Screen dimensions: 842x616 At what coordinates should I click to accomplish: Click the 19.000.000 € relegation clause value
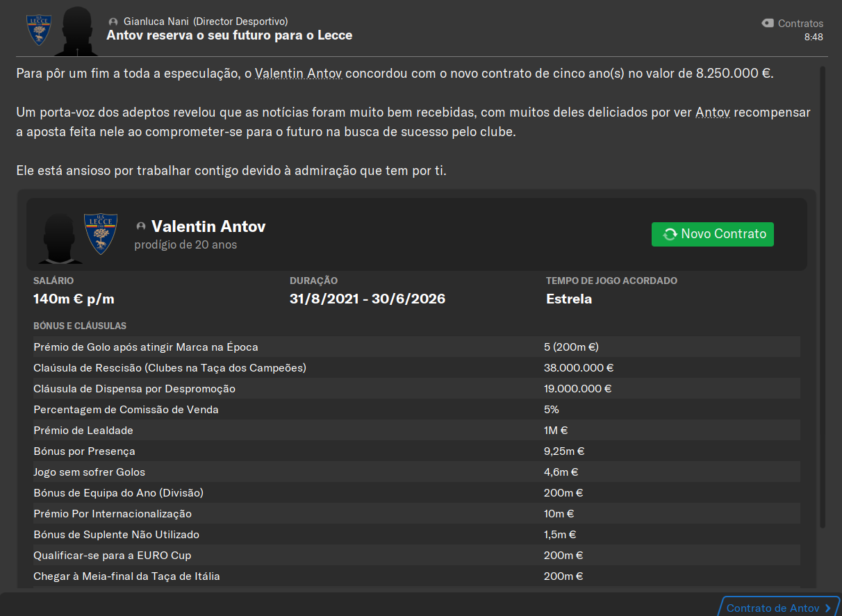click(578, 388)
